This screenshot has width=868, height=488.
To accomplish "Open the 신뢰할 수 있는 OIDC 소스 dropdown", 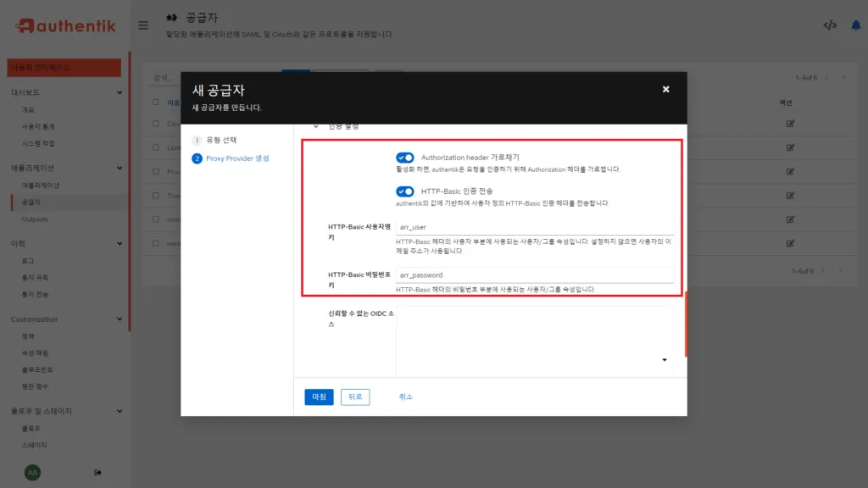I will (x=664, y=360).
